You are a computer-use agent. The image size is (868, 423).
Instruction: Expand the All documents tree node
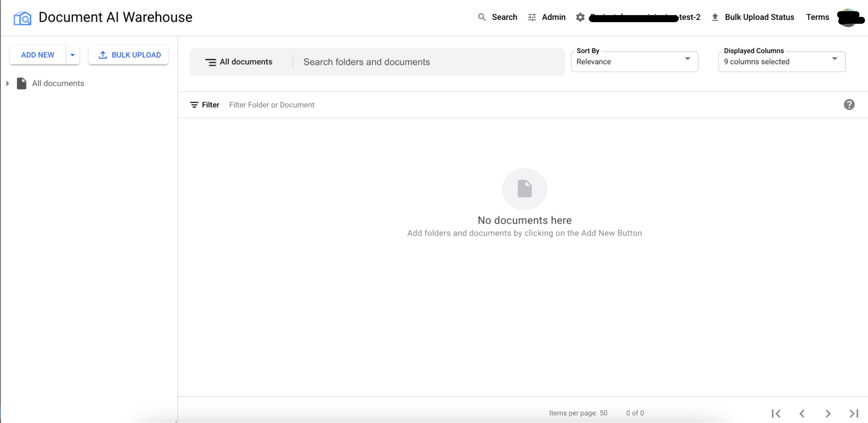[7, 83]
